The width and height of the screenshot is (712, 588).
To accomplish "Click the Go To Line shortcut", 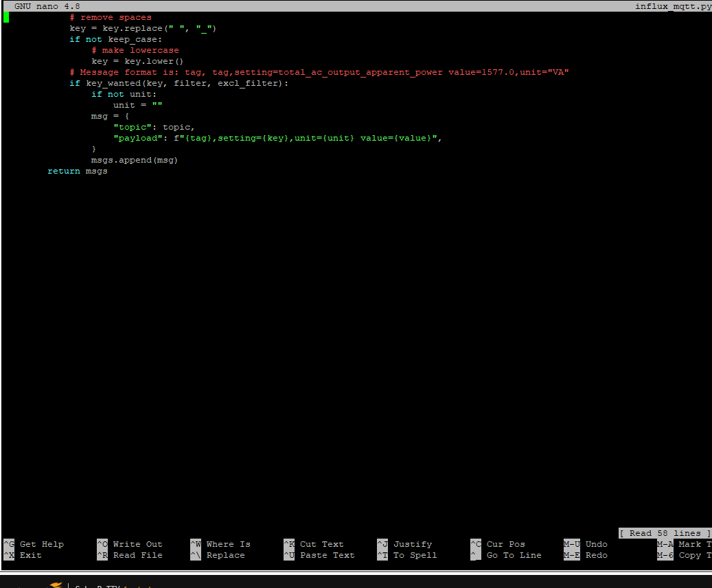I will coord(506,555).
